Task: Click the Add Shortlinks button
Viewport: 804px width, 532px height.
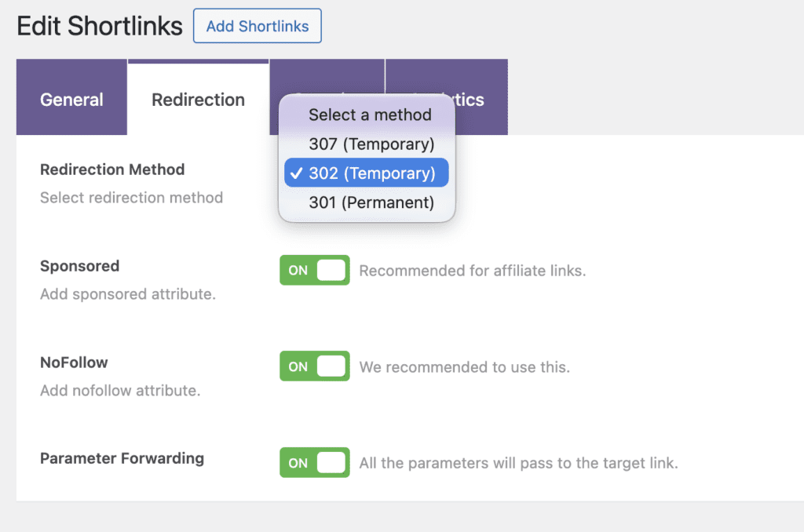Action: (x=257, y=26)
